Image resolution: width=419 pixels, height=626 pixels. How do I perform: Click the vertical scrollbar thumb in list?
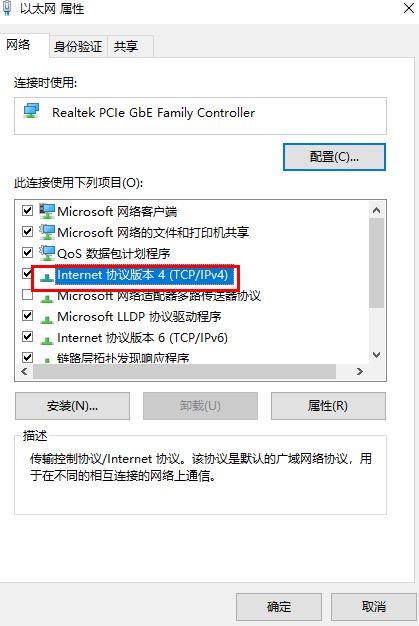coord(376,263)
